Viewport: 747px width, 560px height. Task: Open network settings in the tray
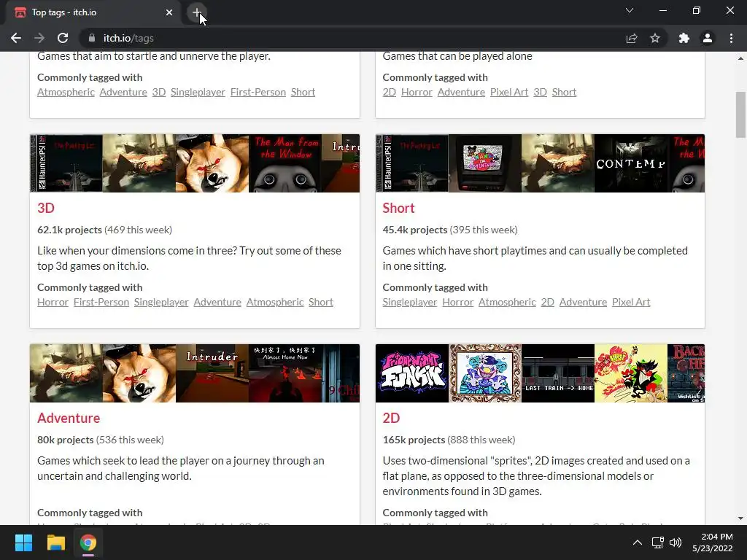click(658, 542)
